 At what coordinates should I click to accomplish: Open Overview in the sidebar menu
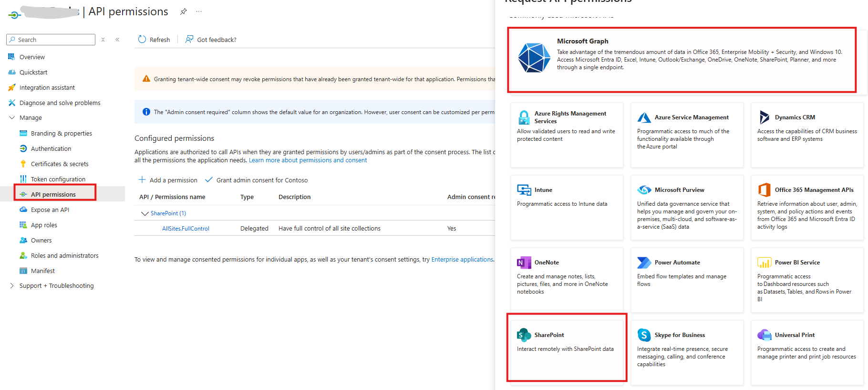(32, 57)
